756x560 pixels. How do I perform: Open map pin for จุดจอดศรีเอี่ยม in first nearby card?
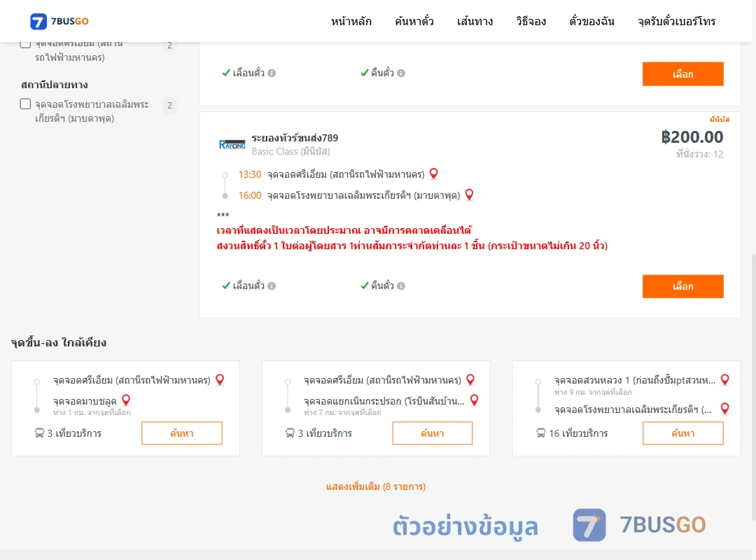click(x=220, y=379)
